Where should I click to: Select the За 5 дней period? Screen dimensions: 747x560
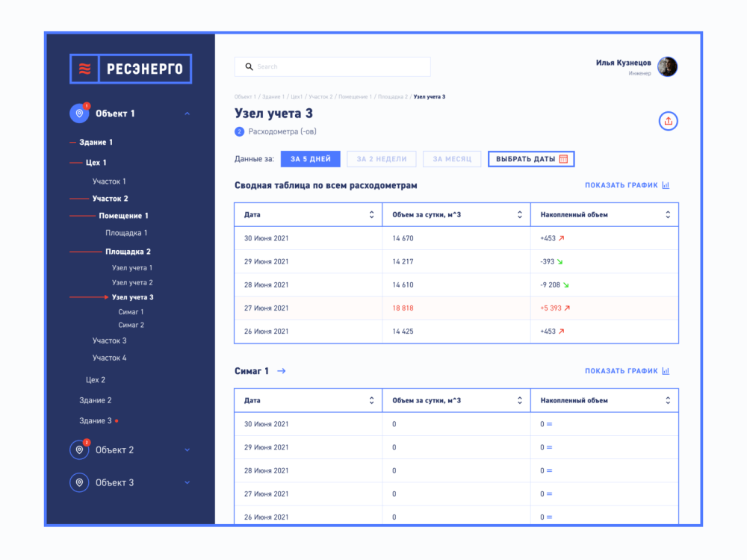point(310,159)
